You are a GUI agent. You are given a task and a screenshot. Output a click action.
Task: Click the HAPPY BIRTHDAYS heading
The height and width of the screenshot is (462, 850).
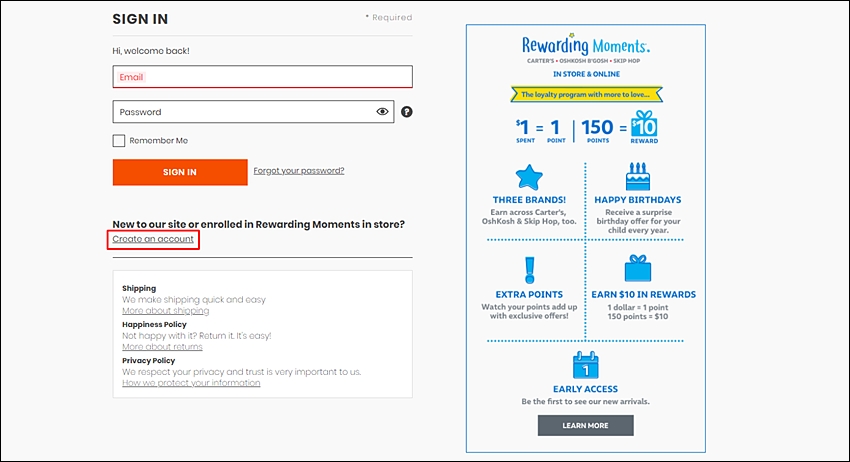[x=638, y=200]
